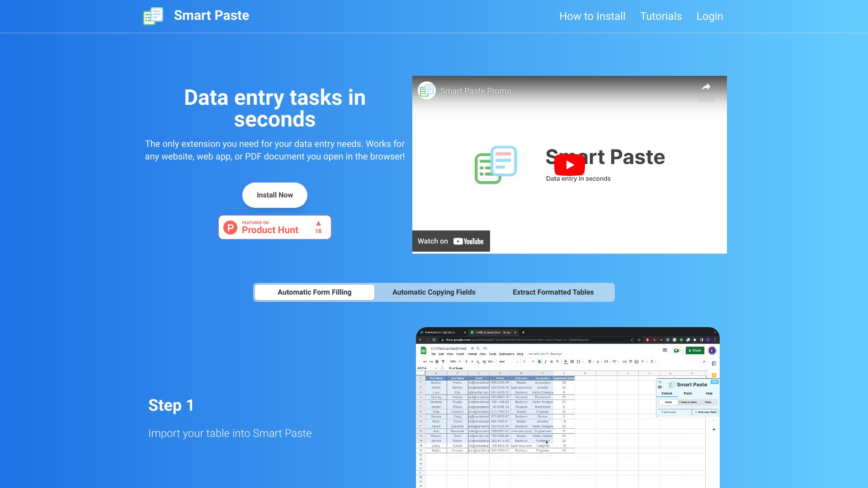The height and width of the screenshot is (488, 868).
Task: Click the formula bar showing First Name
Action: point(456,368)
